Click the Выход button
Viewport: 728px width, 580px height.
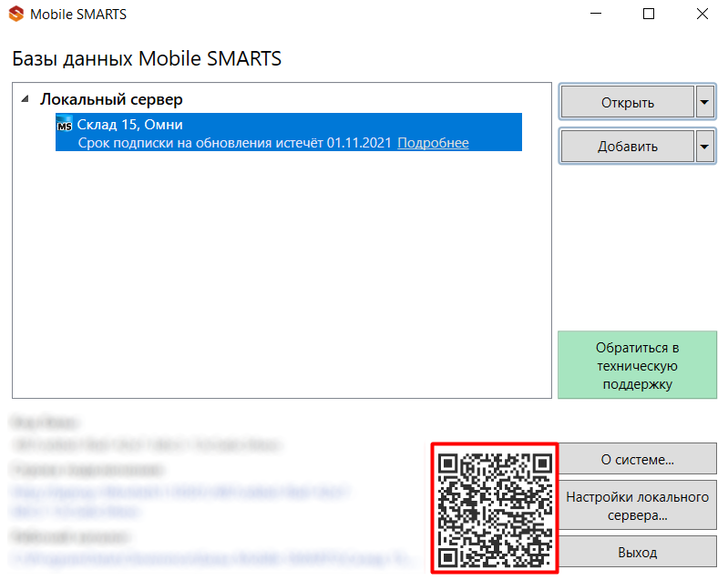click(x=638, y=552)
